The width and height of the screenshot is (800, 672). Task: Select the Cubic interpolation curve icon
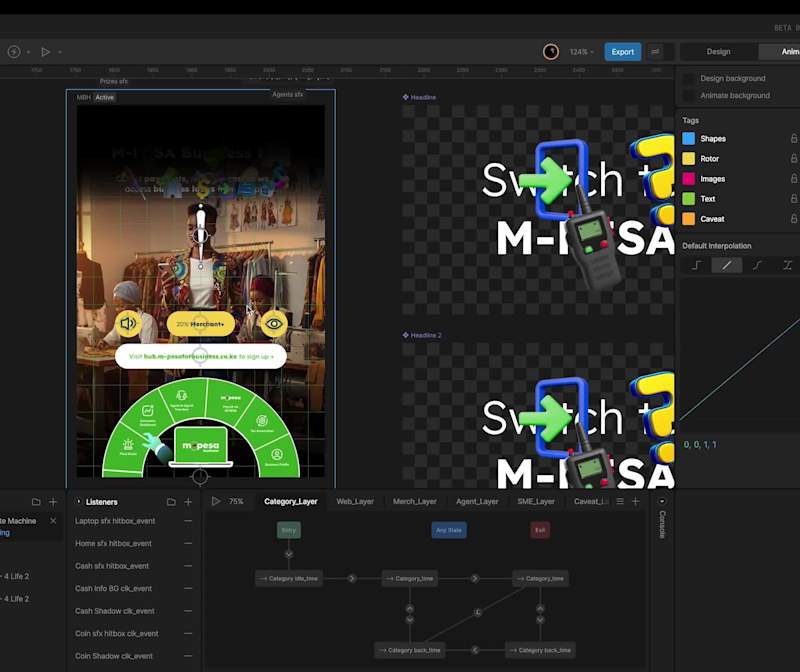(x=757, y=265)
